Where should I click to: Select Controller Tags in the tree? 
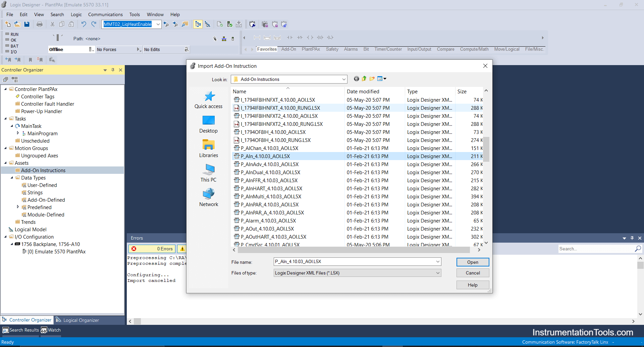38,97
